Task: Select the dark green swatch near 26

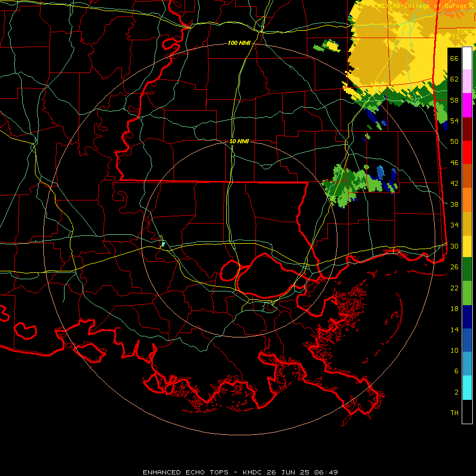Action: click(x=467, y=269)
